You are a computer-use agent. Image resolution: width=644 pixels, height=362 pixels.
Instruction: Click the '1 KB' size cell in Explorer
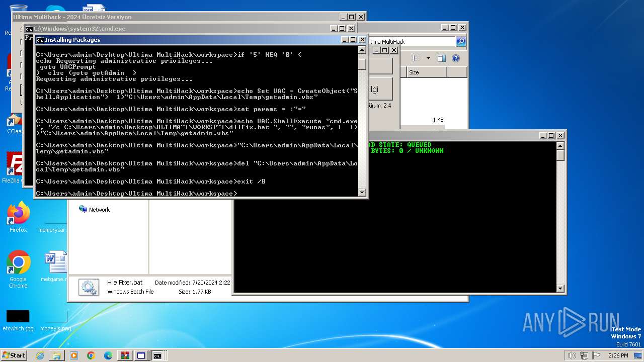tap(438, 120)
